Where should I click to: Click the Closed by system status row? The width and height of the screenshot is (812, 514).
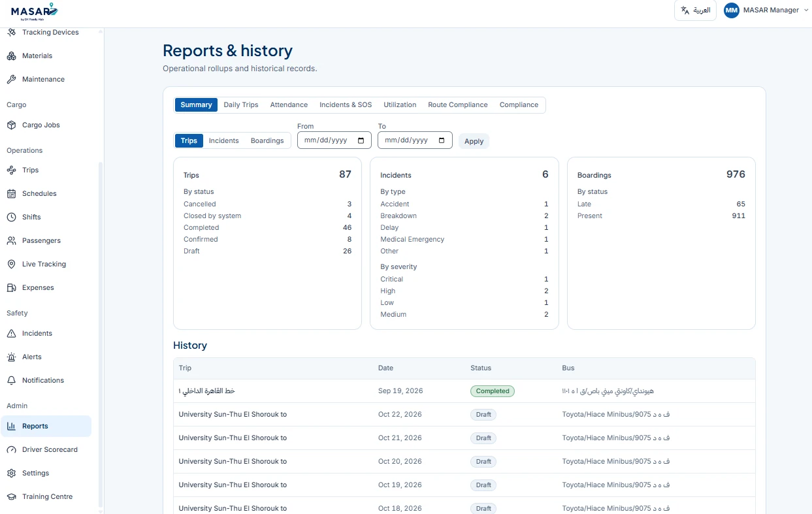(x=267, y=216)
